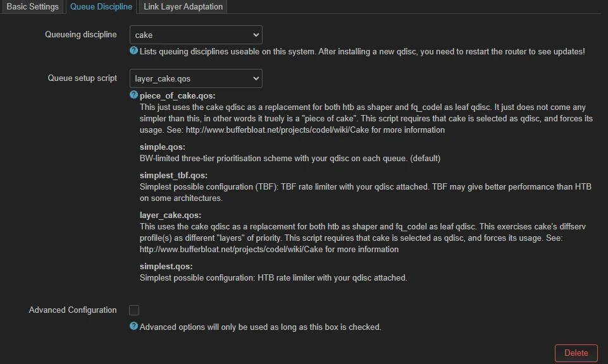Switch to the Basic Settings tab
This screenshot has width=608, height=364.
pos(32,7)
